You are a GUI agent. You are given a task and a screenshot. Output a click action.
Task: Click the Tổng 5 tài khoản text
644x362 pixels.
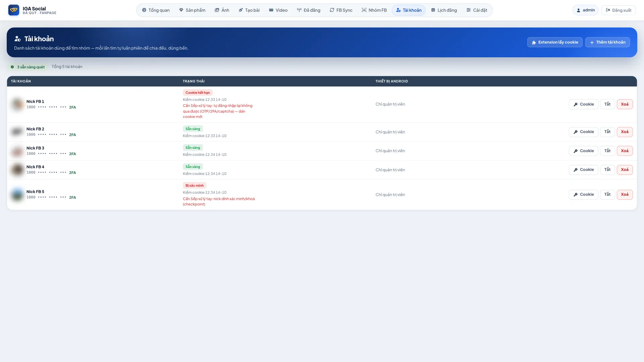(67, 67)
